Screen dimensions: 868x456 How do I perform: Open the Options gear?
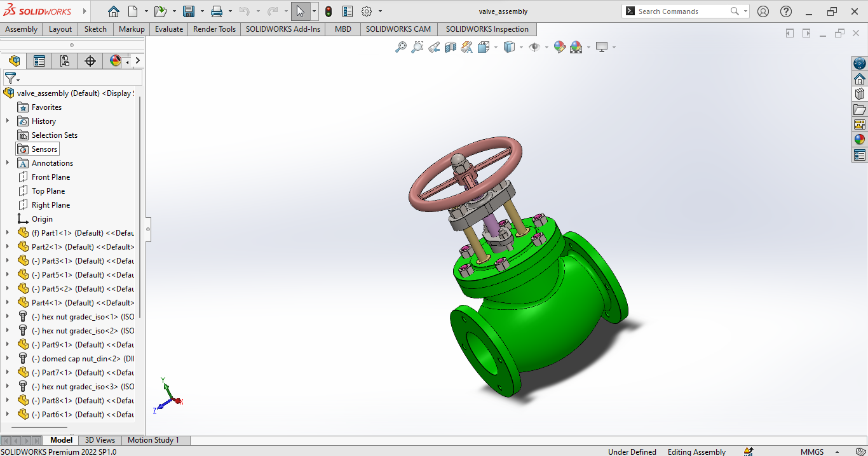tap(367, 11)
